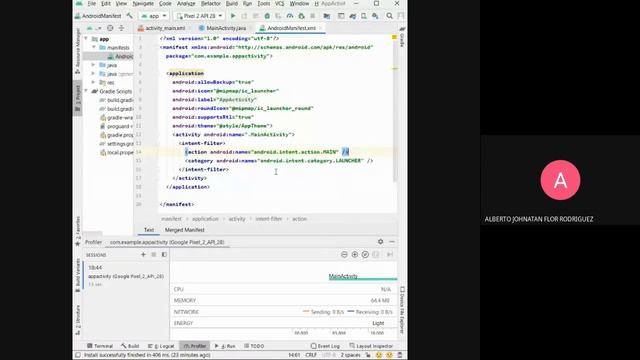
Task: Click the Debug app bug icon
Action: [267, 16]
